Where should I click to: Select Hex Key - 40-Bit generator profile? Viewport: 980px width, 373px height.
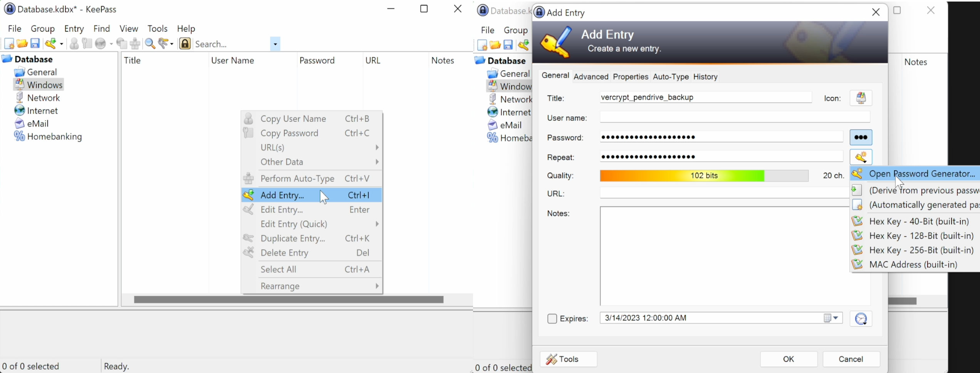click(915, 221)
